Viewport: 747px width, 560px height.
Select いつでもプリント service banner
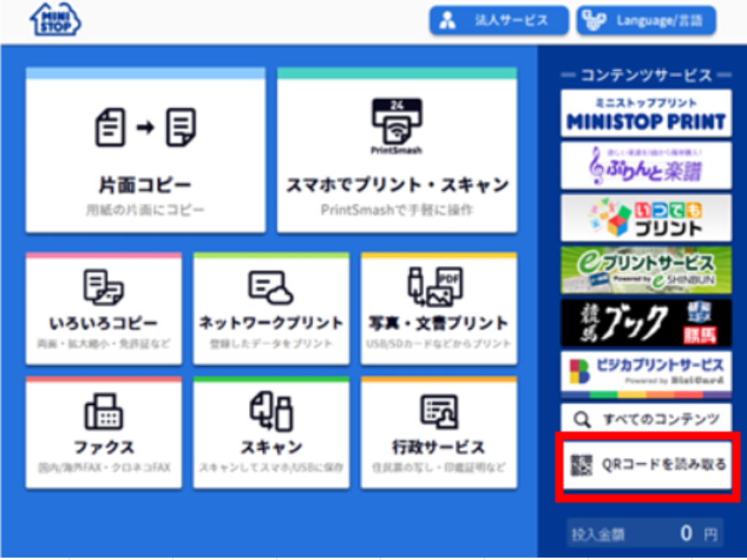click(646, 217)
